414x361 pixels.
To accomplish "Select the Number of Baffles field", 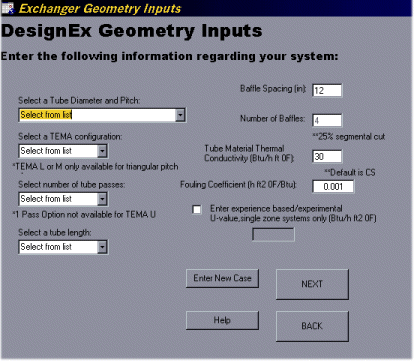I will pos(327,120).
